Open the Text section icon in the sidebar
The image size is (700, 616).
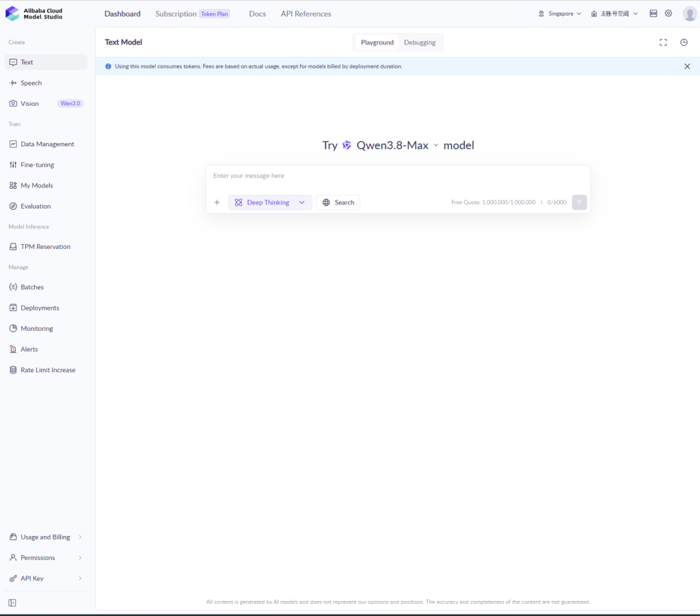[14, 62]
